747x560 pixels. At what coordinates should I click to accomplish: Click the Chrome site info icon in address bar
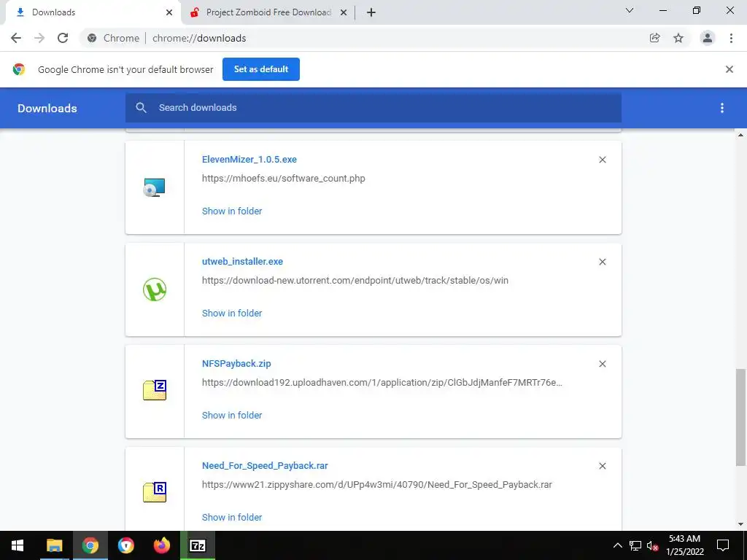click(x=92, y=38)
